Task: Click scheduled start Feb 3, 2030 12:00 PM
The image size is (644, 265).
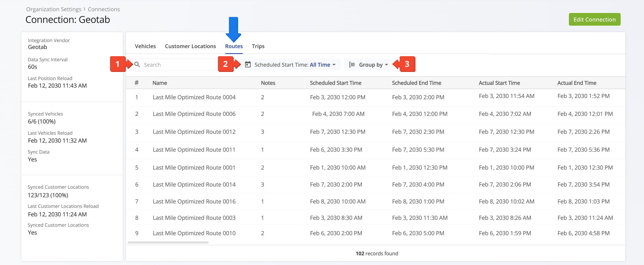Action: 338,97
